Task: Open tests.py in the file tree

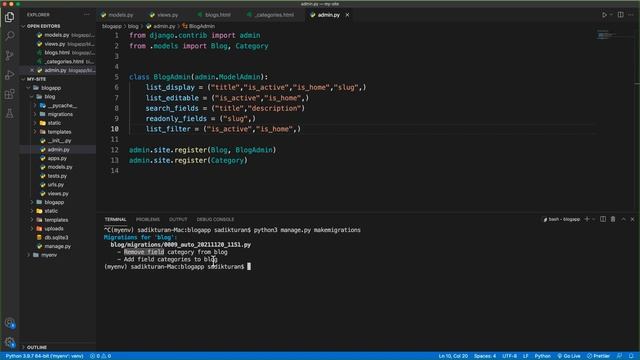Action: click(57, 176)
